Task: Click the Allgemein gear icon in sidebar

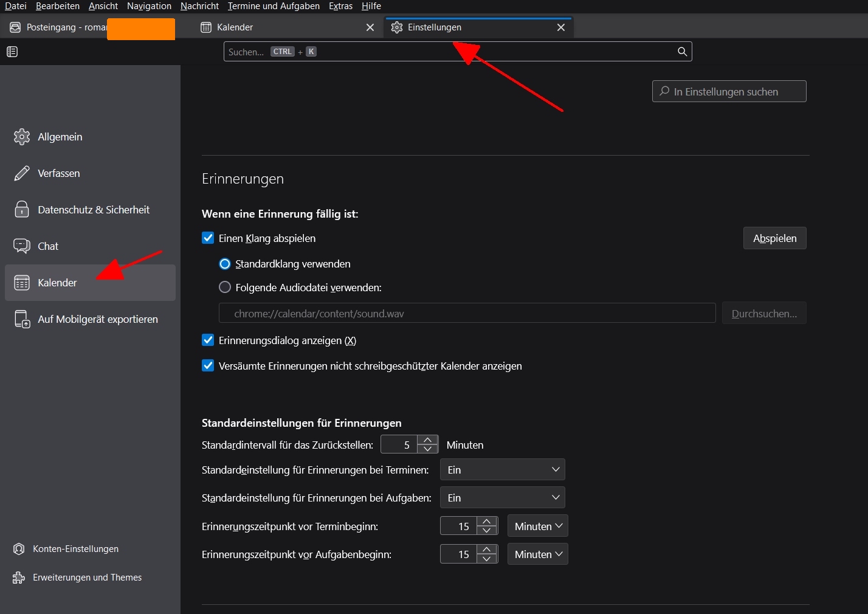Action: pos(22,137)
